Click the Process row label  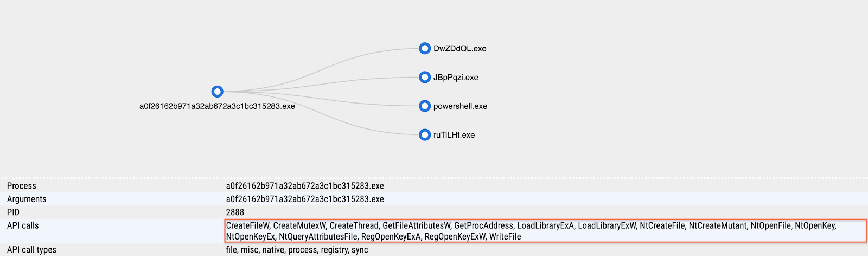point(22,186)
